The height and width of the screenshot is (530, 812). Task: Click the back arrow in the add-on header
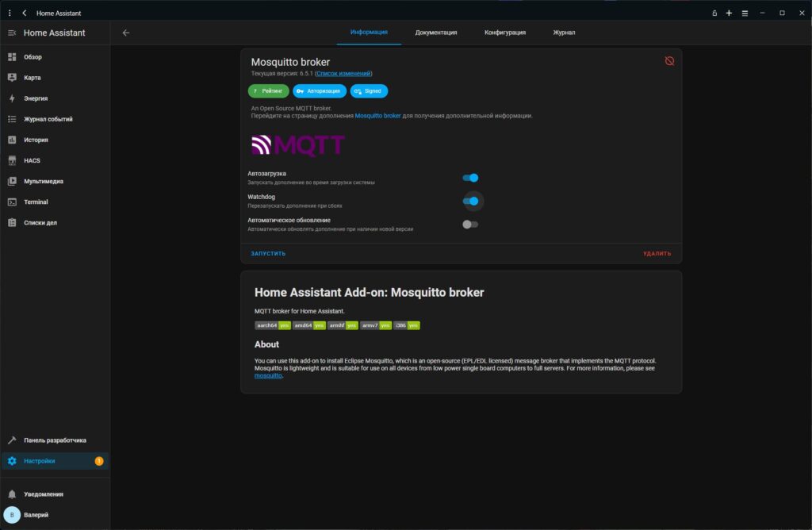[x=126, y=33]
